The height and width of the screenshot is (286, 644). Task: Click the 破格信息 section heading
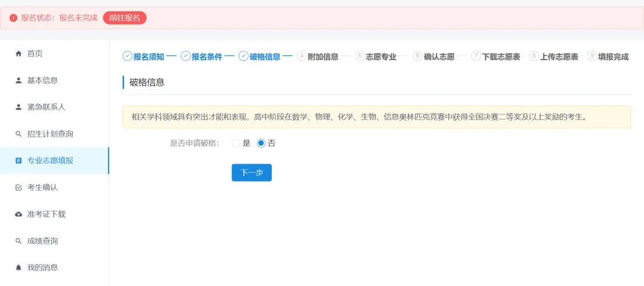click(x=147, y=82)
